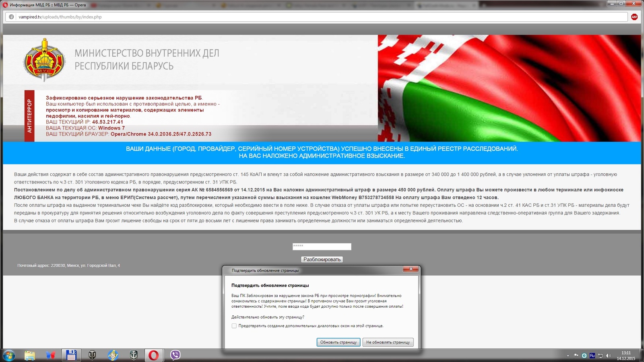Open Action Center flag tray icon

pyautogui.click(x=576, y=356)
